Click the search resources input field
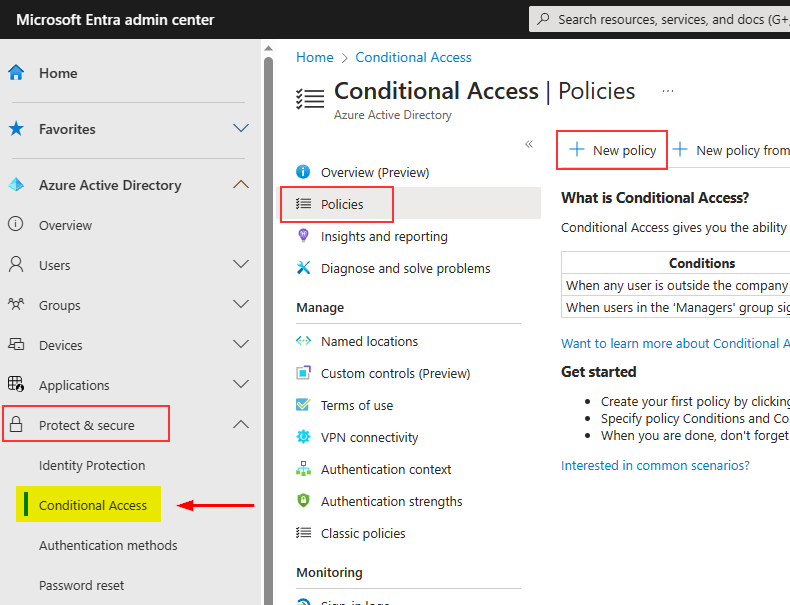 point(670,19)
